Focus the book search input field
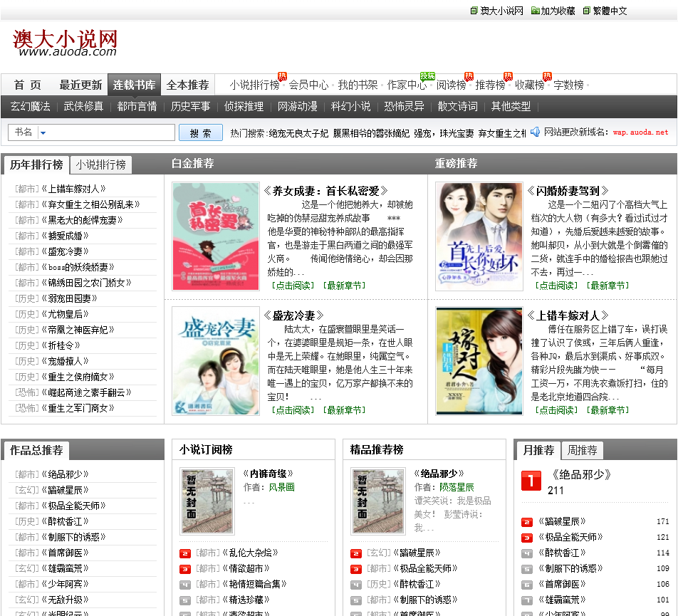The height and width of the screenshot is (616, 678). [x=110, y=132]
